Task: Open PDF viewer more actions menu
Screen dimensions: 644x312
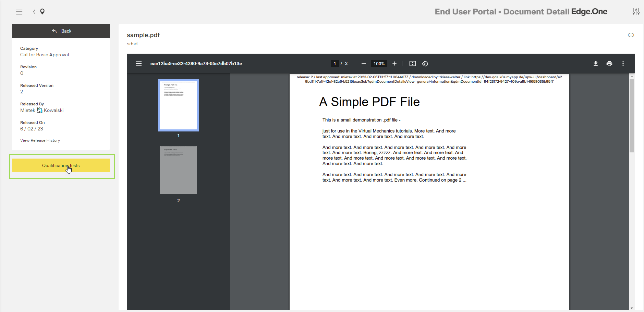Action: point(623,63)
